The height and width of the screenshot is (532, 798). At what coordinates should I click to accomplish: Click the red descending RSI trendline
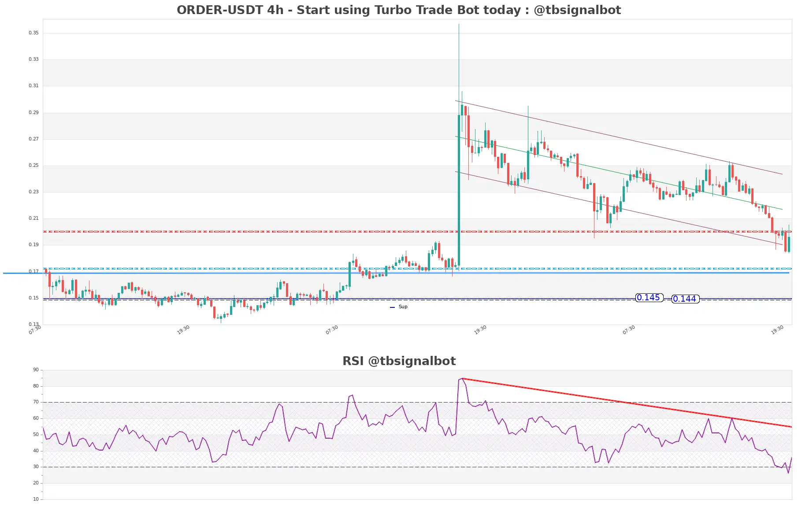point(627,403)
